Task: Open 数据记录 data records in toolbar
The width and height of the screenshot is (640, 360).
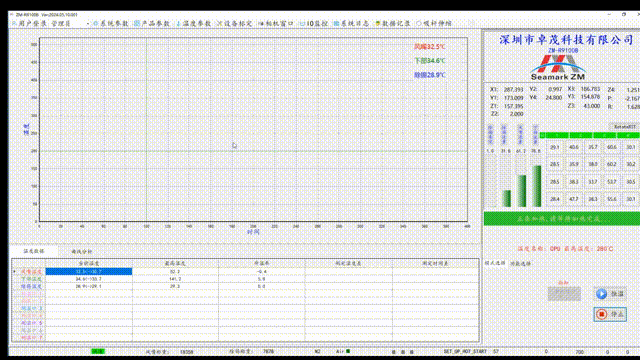Action: [393, 24]
